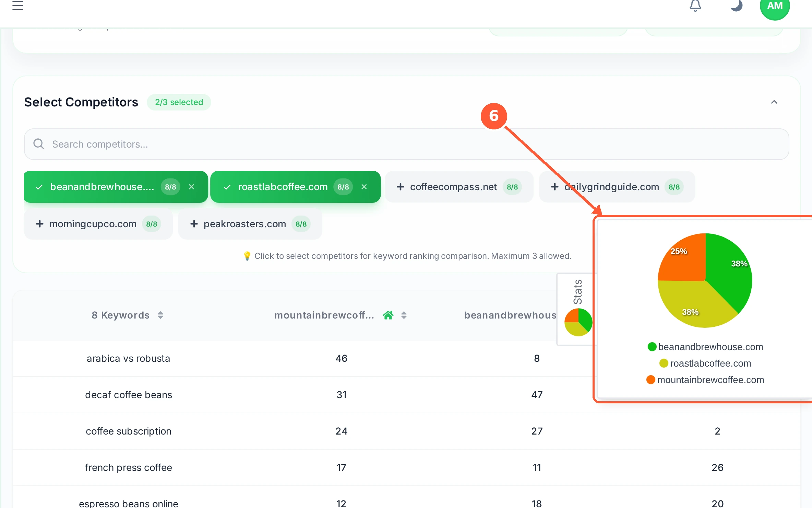Click the search magnifier icon
The width and height of the screenshot is (812, 508).
[x=39, y=144]
